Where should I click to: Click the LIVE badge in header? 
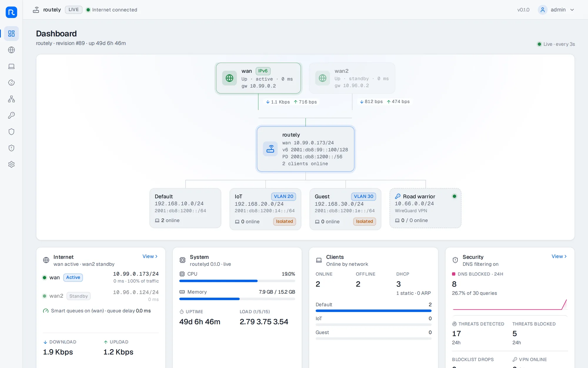(x=73, y=10)
